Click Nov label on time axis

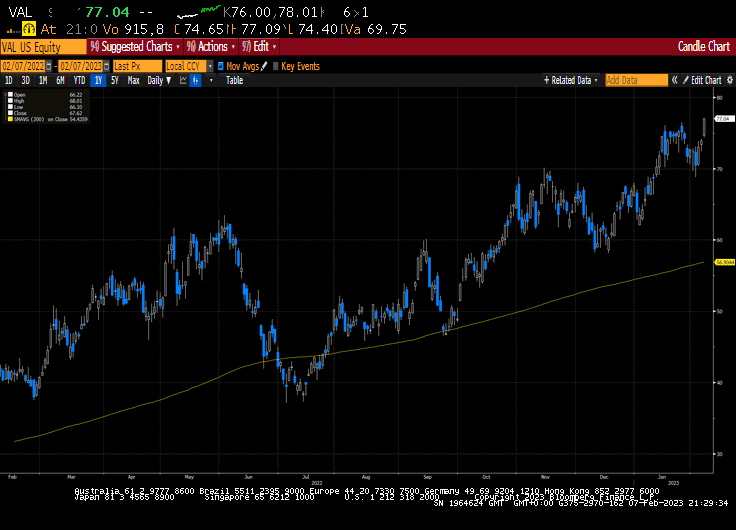tap(545, 477)
